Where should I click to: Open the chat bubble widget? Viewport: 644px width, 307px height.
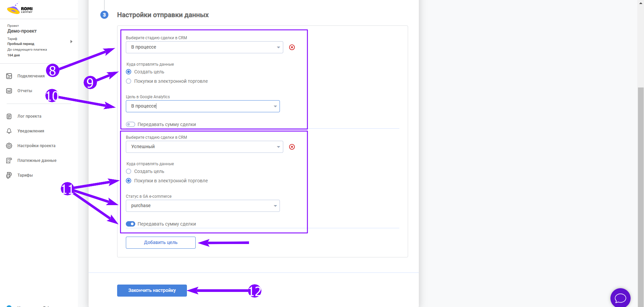tap(620, 298)
